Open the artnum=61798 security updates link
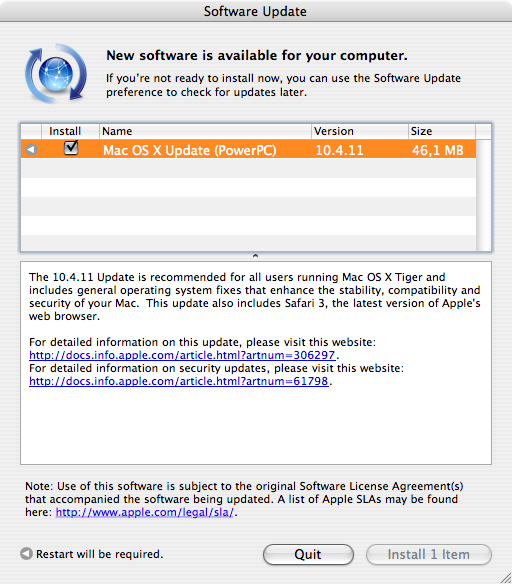The height and width of the screenshot is (584, 512). click(x=179, y=381)
